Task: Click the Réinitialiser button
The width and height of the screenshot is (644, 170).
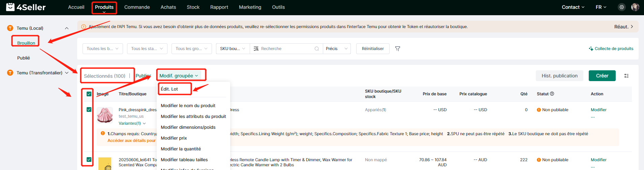Action: 373,49
